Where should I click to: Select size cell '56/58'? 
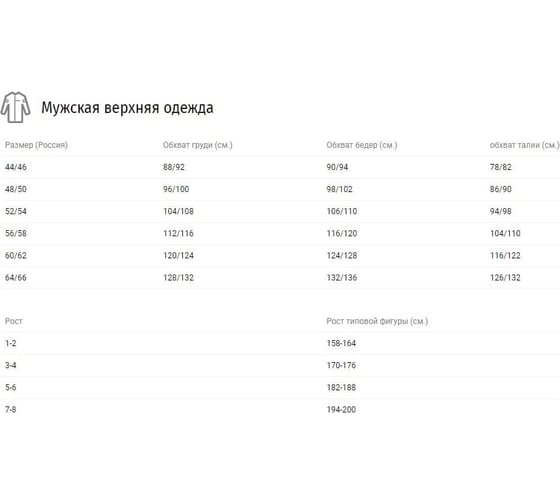(x=16, y=234)
